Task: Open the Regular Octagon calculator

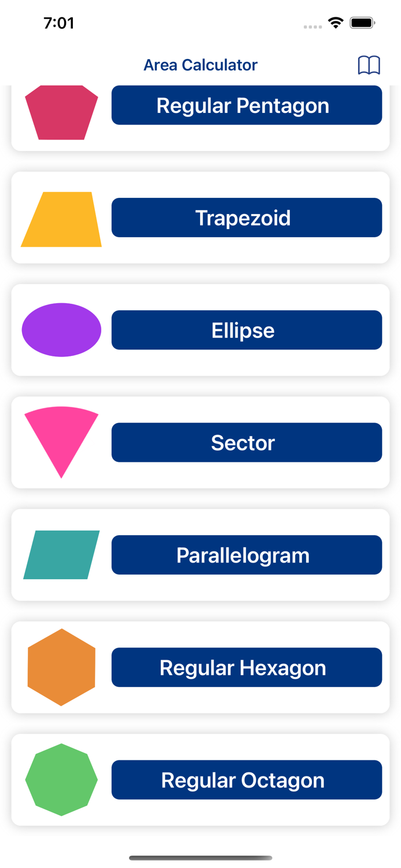Action: click(247, 779)
